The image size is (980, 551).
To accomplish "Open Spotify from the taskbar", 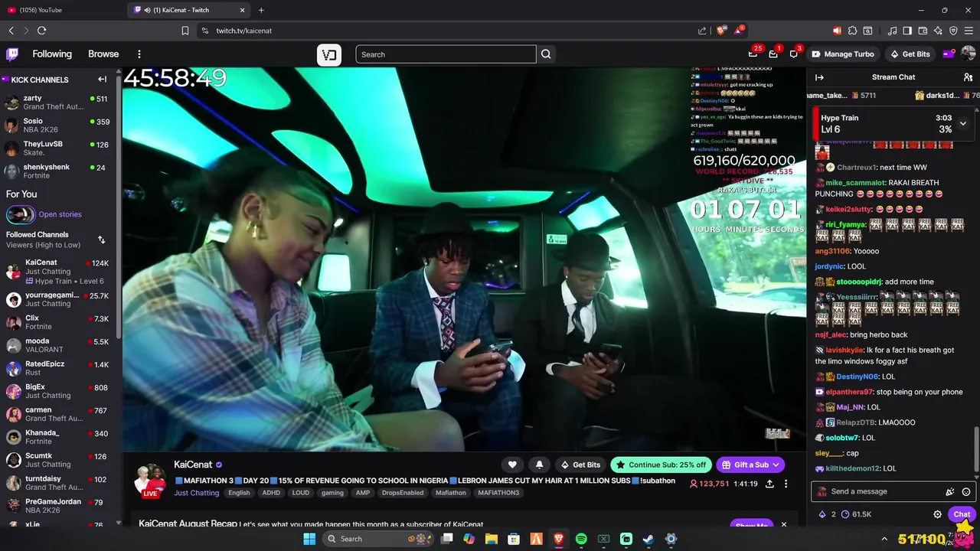I will tap(581, 539).
